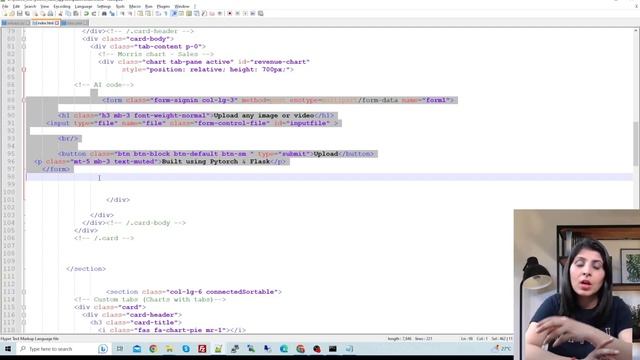Image resolution: width=640 pixels, height=360 pixels.
Task: Click the Undo arrow icon
Action: pos(87,13)
